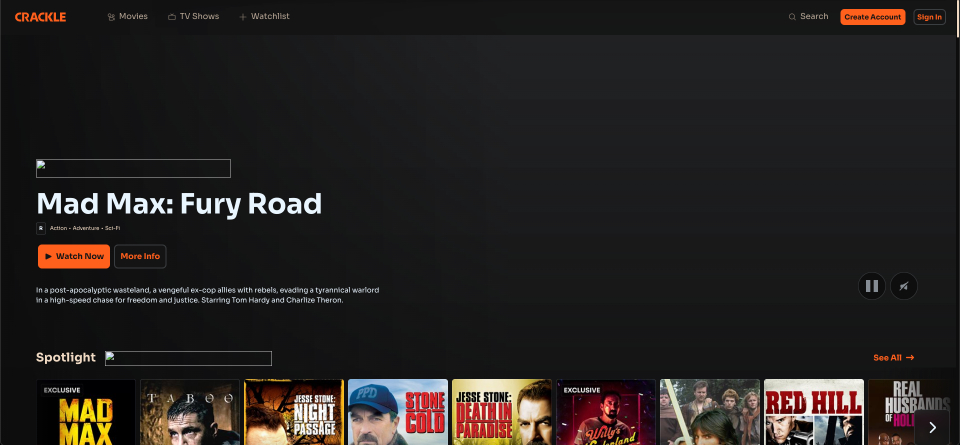Click the R rating badge
Image resolution: width=960 pixels, height=445 pixels.
pyautogui.click(x=41, y=228)
